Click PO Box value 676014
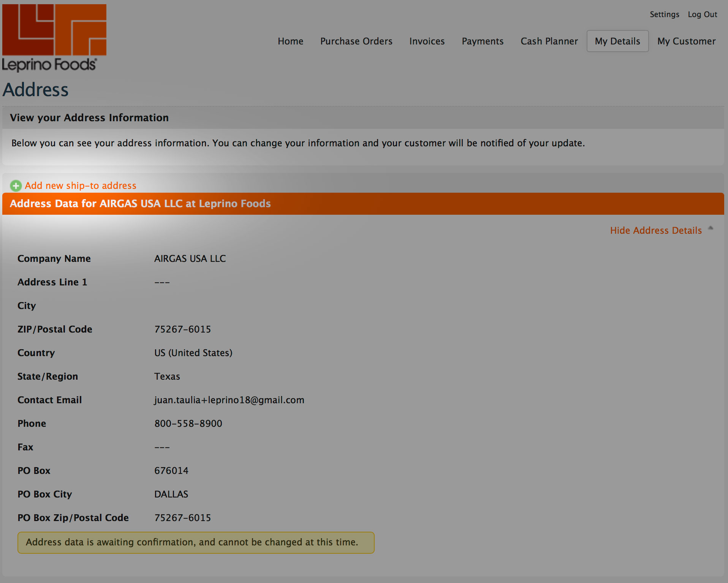This screenshot has height=583, width=728. (x=171, y=471)
